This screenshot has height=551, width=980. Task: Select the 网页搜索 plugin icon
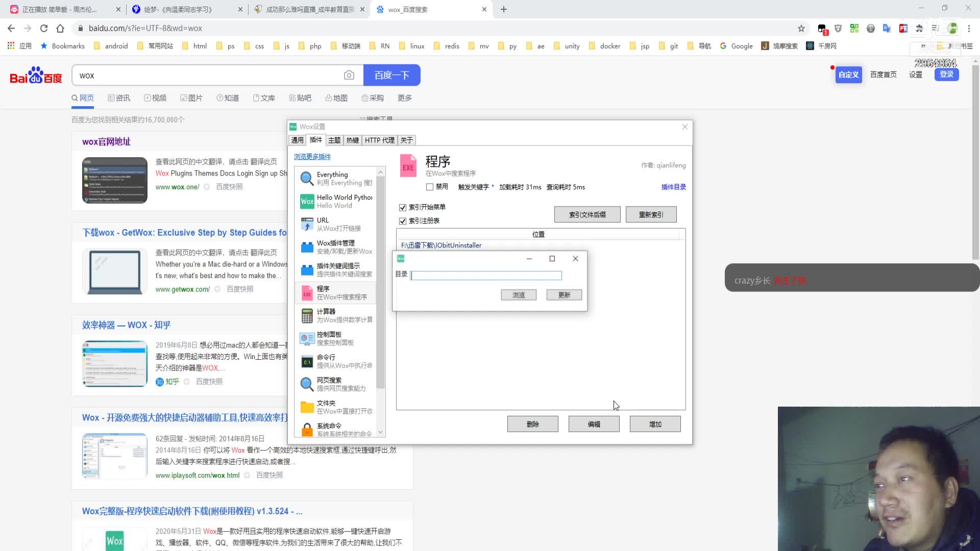click(307, 384)
